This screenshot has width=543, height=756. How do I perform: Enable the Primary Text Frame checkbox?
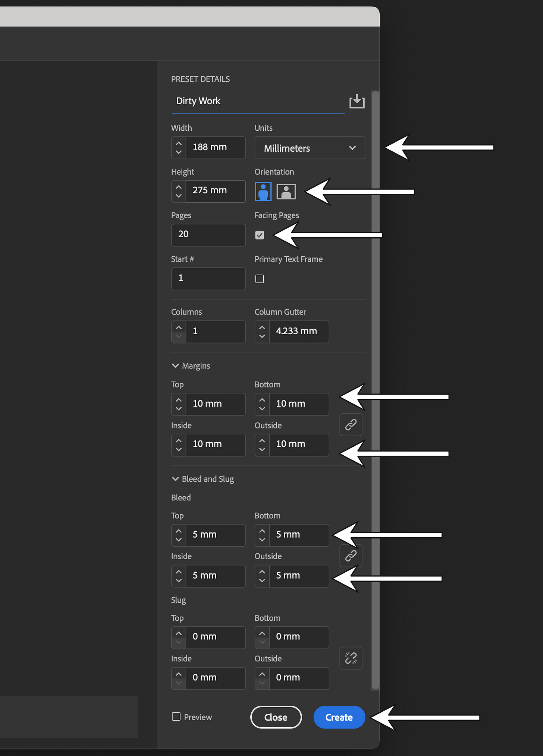pyautogui.click(x=260, y=279)
